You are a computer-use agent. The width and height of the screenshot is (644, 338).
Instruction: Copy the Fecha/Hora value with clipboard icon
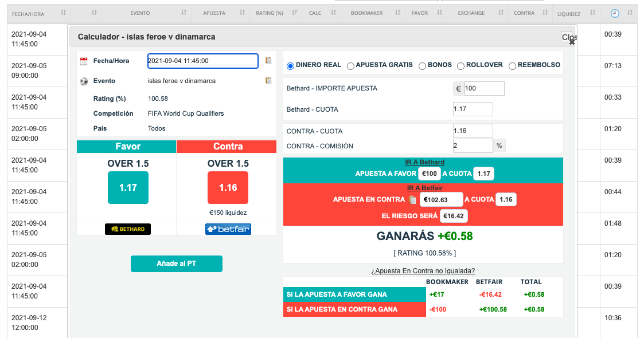click(x=268, y=61)
